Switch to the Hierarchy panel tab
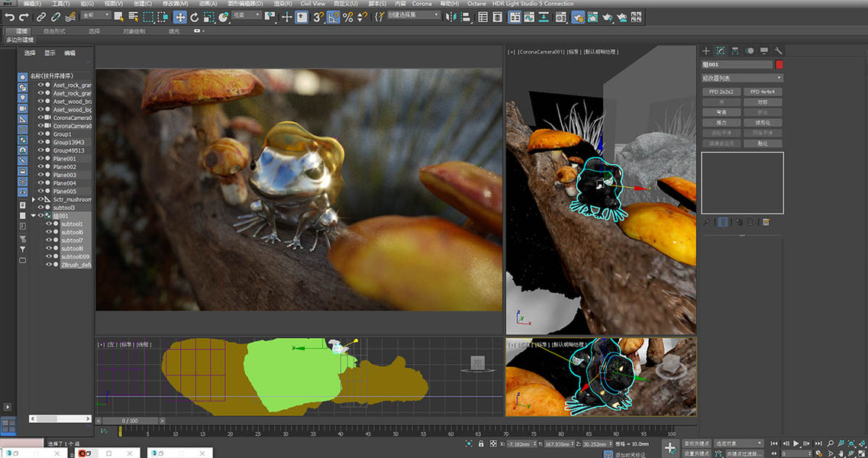Image resolution: width=868 pixels, height=458 pixels. pos(734,50)
